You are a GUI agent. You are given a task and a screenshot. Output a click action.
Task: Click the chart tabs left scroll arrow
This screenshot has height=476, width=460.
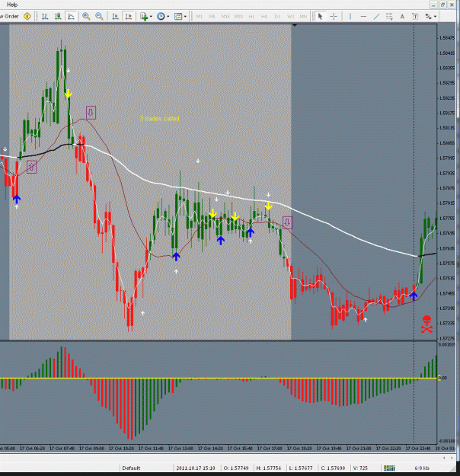[444, 458]
